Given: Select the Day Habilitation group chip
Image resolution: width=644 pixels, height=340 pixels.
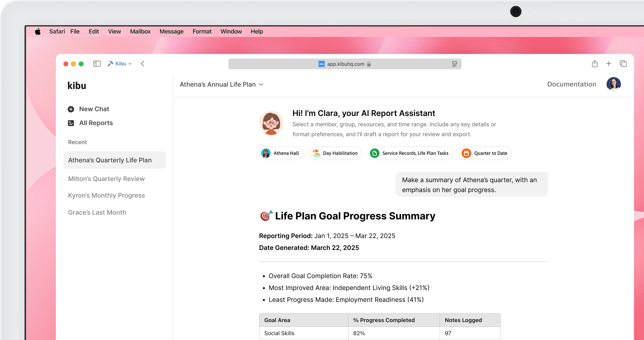Looking at the screenshot, I should point(335,153).
